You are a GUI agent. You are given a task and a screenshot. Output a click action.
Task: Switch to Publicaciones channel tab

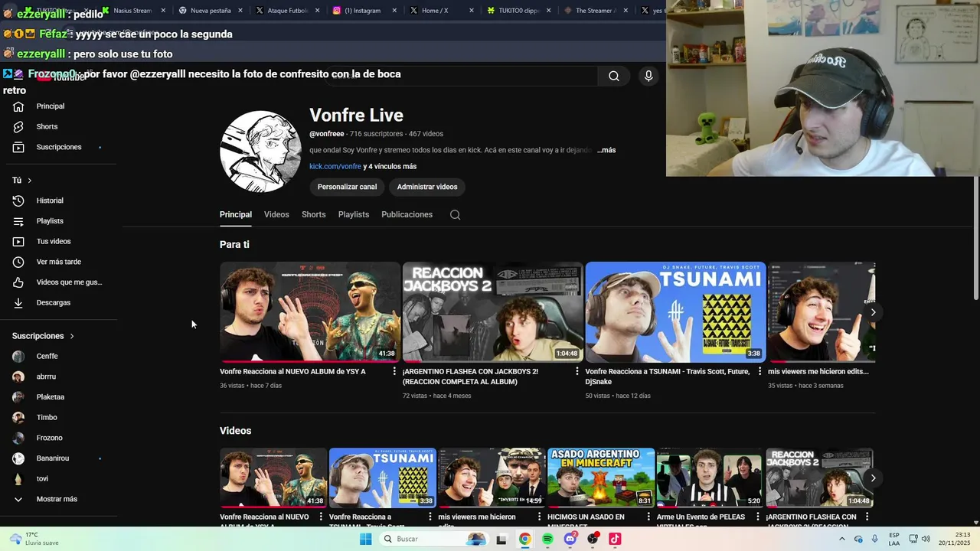click(407, 214)
